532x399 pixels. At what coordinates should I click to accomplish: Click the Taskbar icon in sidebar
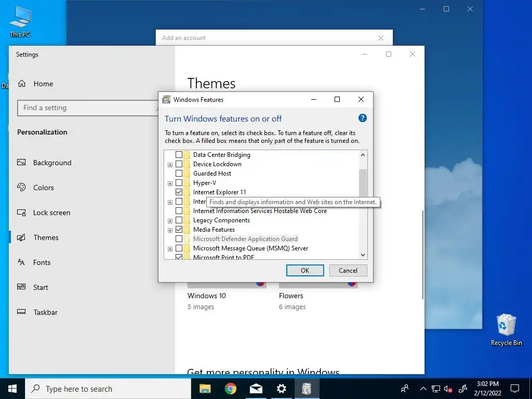pyautogui.click(x=21, y=312)
